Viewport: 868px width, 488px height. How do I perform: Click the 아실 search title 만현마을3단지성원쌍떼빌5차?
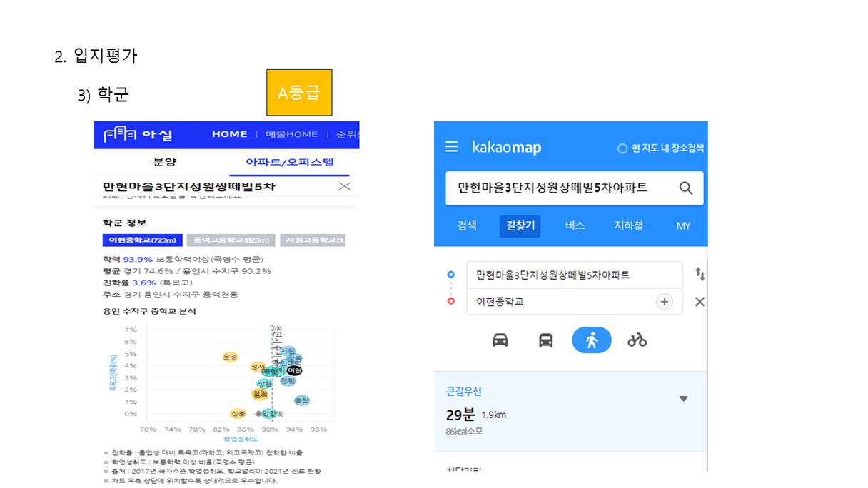[x=189, y=187]
